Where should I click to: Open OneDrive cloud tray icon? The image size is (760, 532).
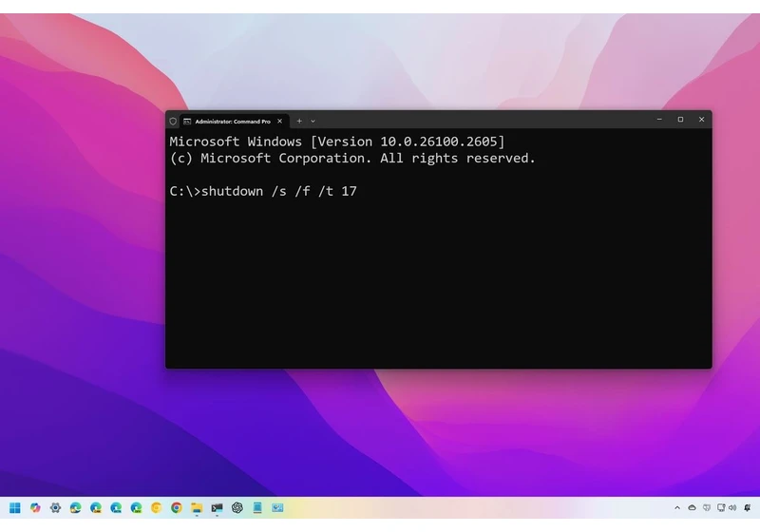693,507
